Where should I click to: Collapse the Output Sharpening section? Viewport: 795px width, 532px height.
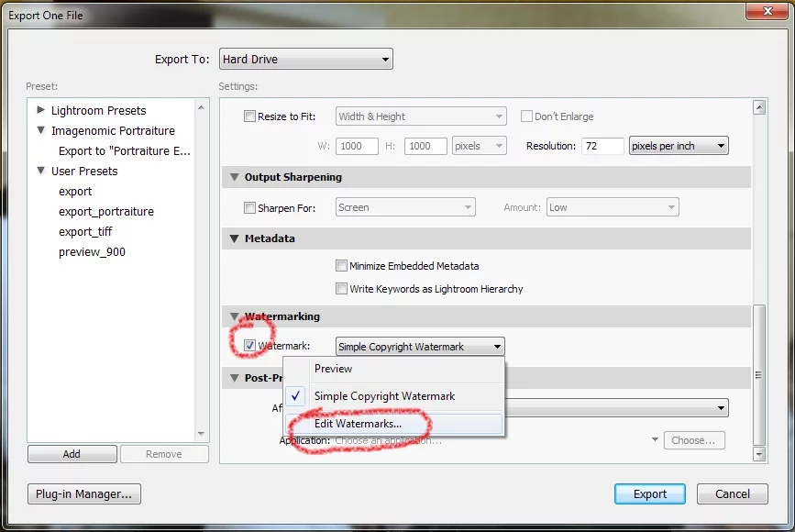234,177
